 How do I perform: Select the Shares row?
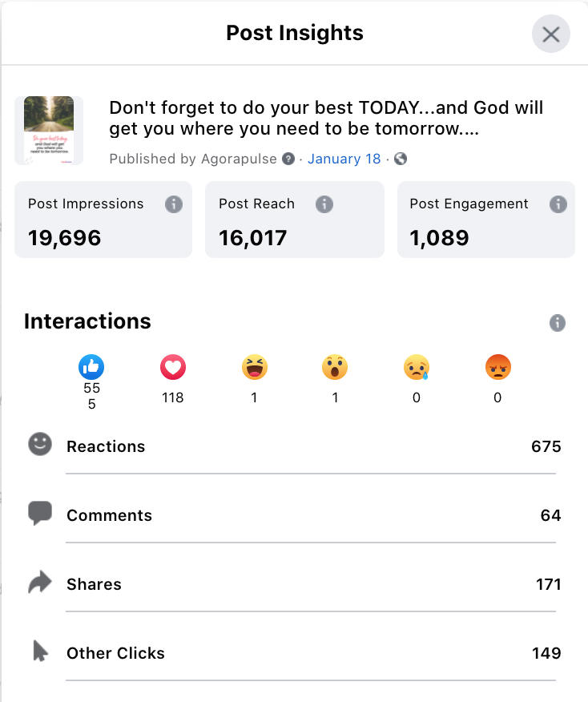[295, 584]
